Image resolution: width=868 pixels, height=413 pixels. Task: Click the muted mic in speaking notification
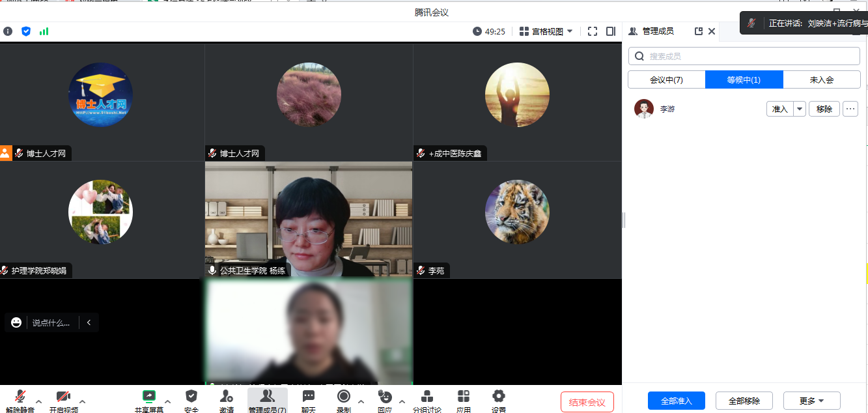752,23
